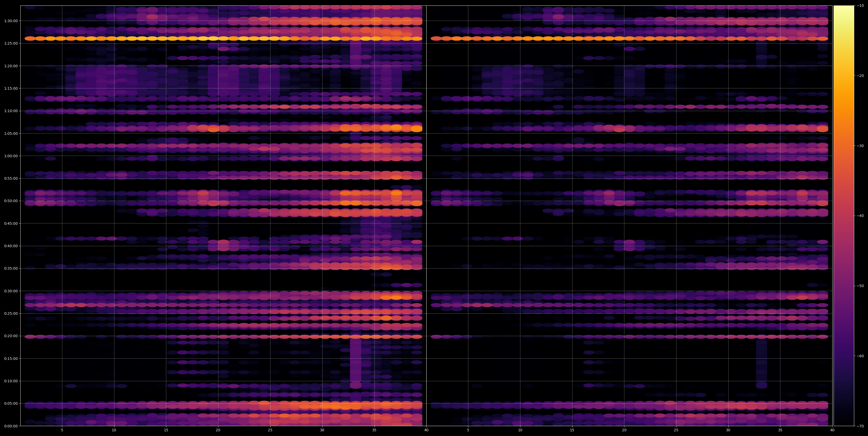
Task: Select the −70 value on the colorbar
Action: (860, 426)
